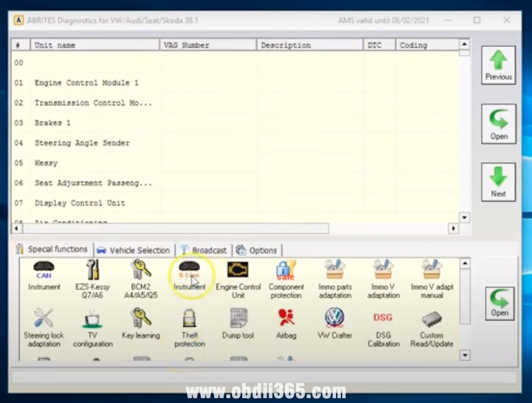Click the Previous button with up arrow
Viewport: 532px width, 403px height.
click(x=498, y=65)
